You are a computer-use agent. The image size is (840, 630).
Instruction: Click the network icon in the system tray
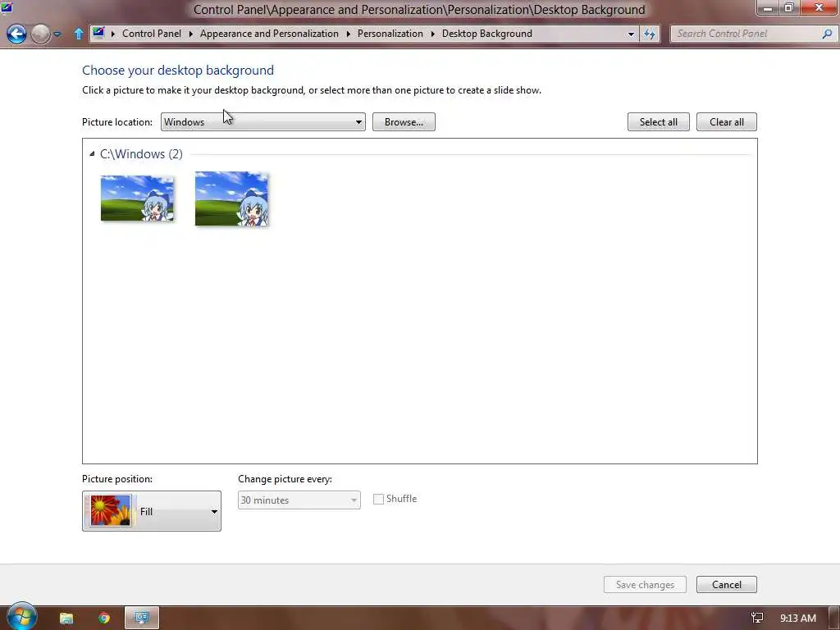click(x=757, y=618)
